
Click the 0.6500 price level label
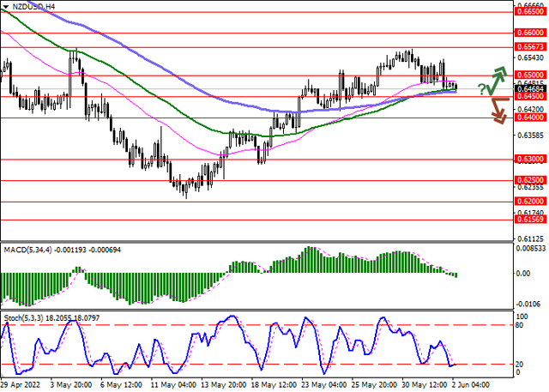527,75
